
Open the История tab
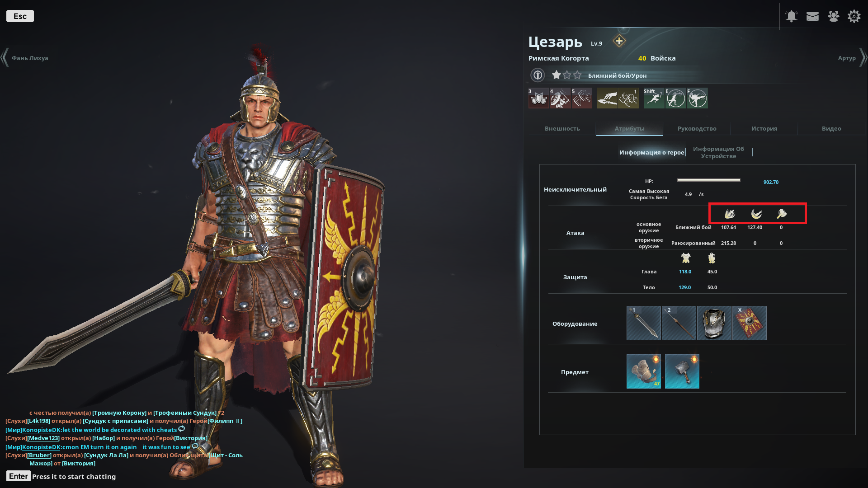(764, 129)
